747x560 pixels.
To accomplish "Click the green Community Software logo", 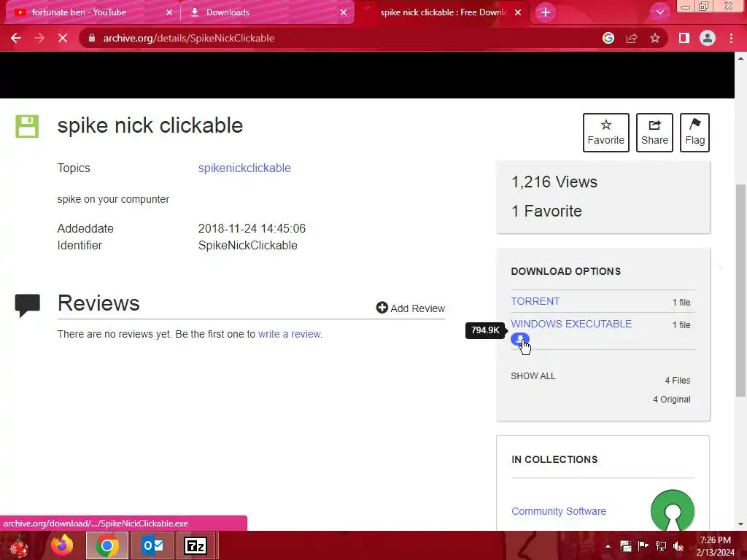I will (x=672, y=510).
